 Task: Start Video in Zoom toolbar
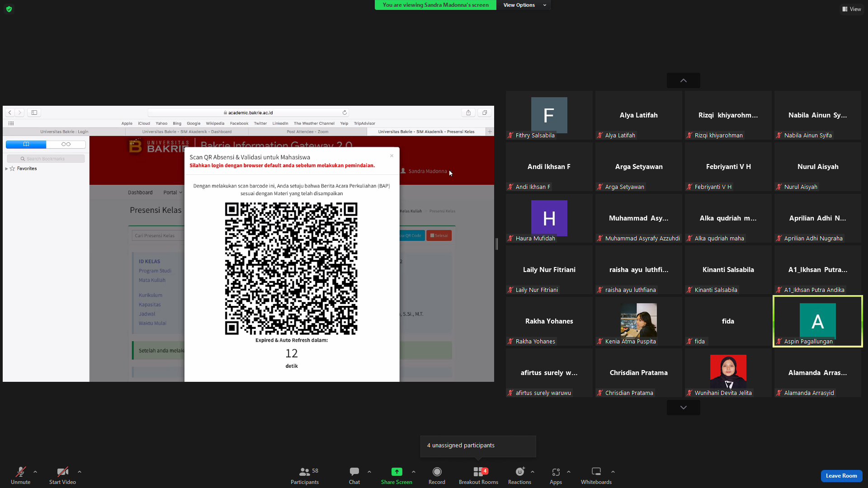(x=62, y=475)
